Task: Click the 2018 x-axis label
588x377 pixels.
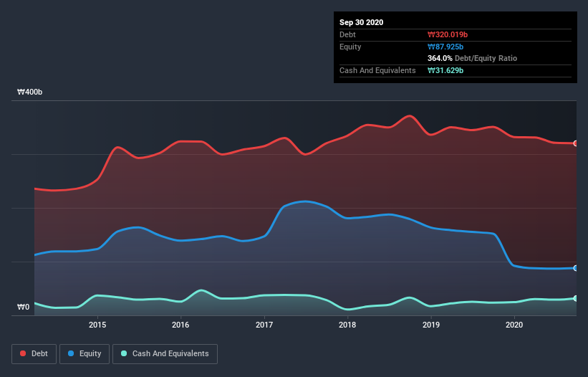Action: pyautogui.click(x=347, y=325)
